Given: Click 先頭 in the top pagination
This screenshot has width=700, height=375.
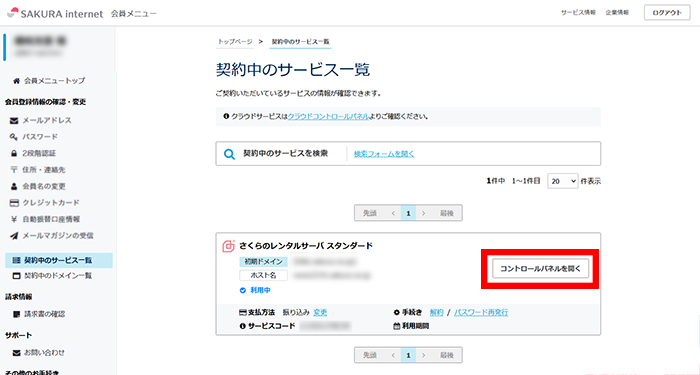Looking at the screenshot, I should (370, 213).
